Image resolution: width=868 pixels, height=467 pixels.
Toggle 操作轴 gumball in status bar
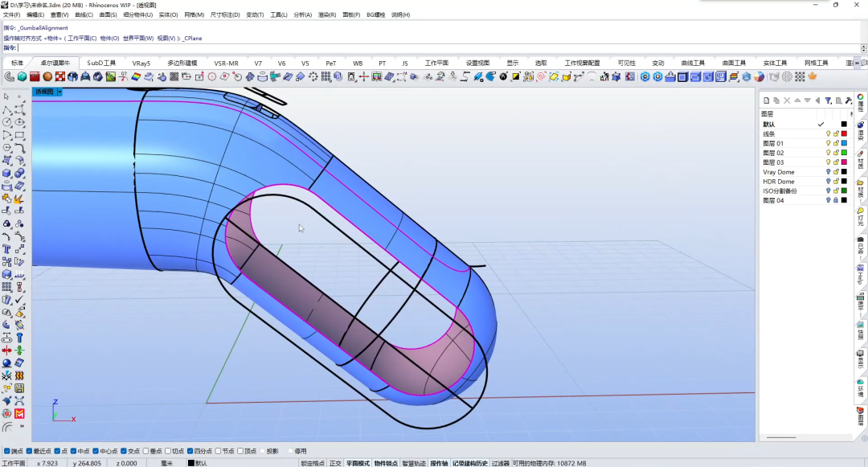coord(439,463)
